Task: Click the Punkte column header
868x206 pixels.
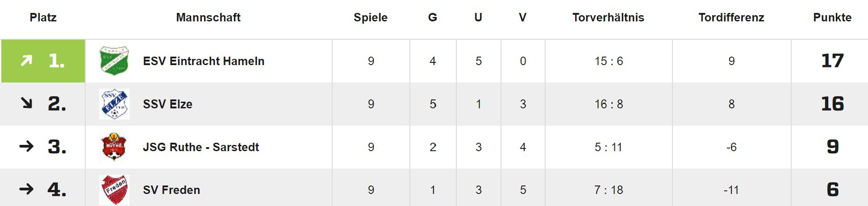Action: 832,17
